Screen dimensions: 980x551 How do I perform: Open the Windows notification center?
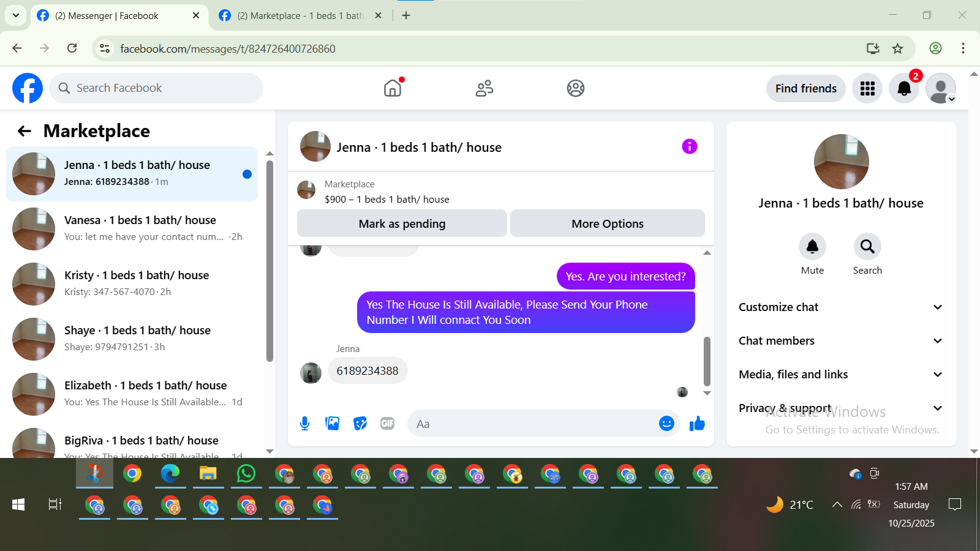(954, 504)
